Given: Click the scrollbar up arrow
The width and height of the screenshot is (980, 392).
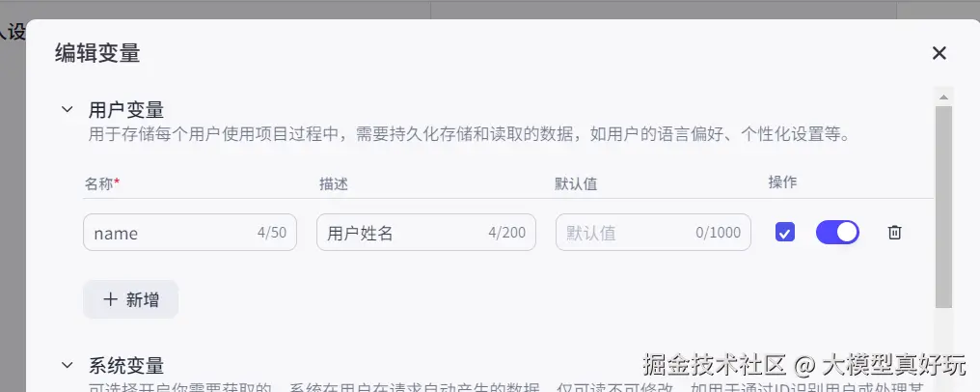Looking at the screenshot, I should [x=943, y=97].
